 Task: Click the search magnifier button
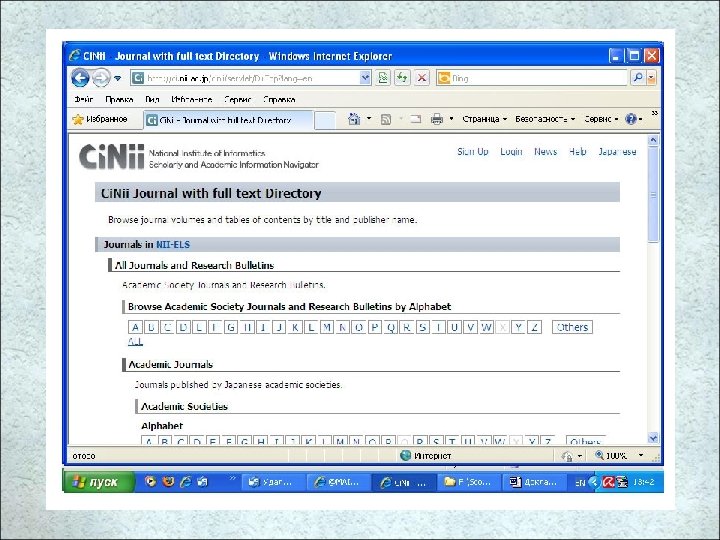[x=638, y=78]
